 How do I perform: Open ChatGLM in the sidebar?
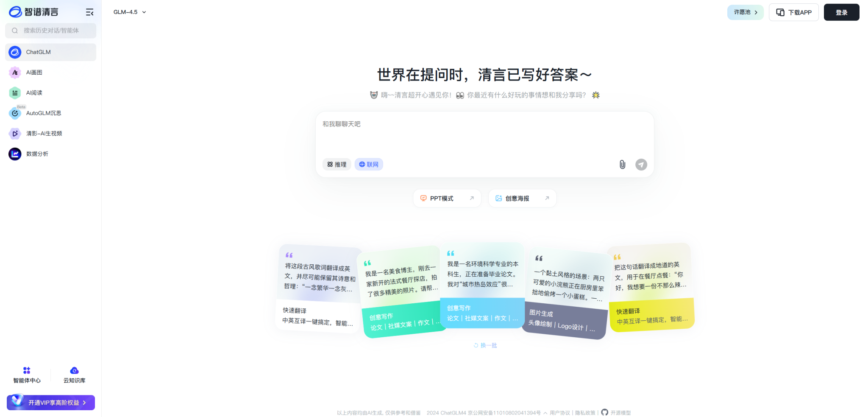tap(50, 52)
